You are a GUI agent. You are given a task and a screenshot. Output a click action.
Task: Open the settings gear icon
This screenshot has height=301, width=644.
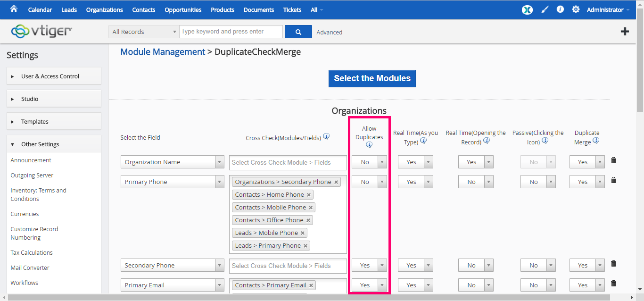point(576,9)
